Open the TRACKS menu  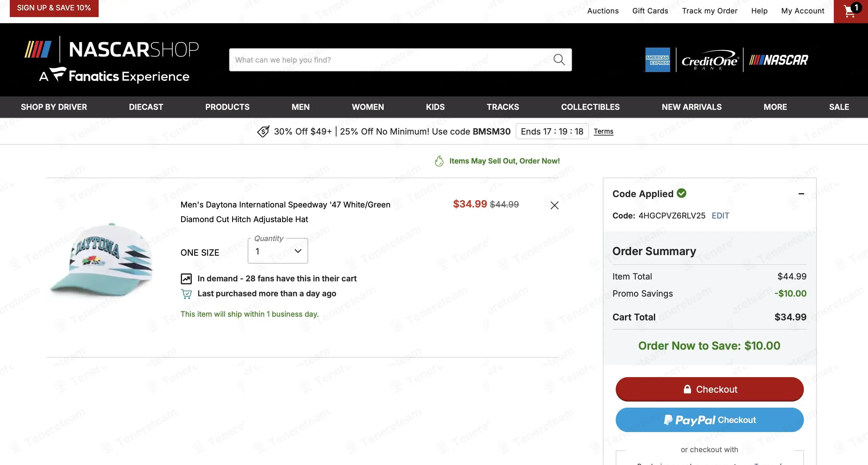503,107
